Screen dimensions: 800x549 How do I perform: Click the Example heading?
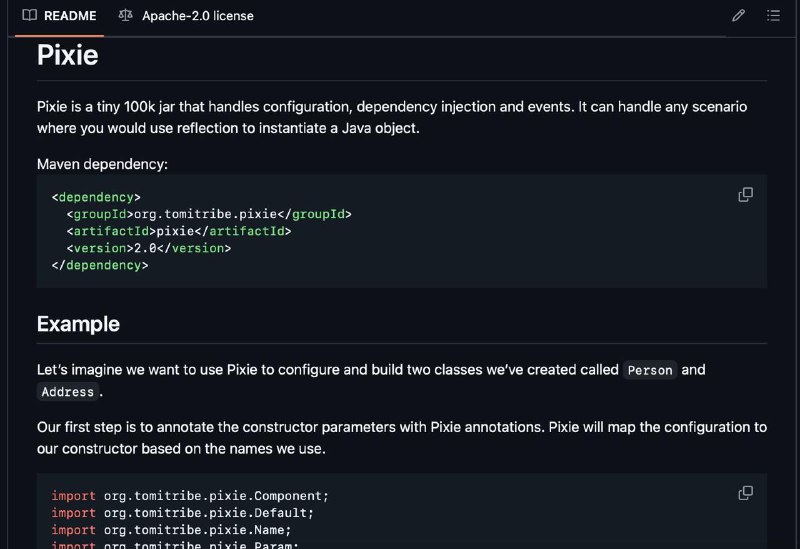coord(78,324)
